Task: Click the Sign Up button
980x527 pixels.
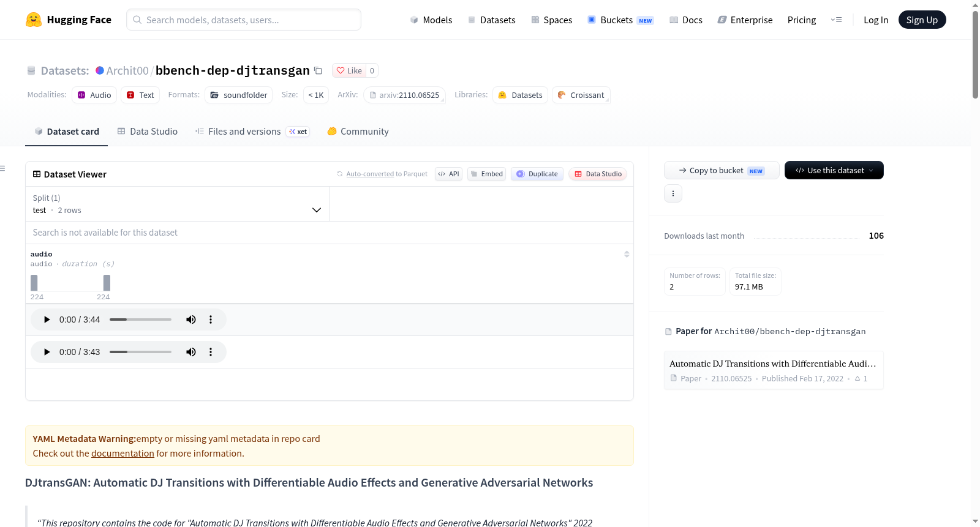Action: coord(922,20)
